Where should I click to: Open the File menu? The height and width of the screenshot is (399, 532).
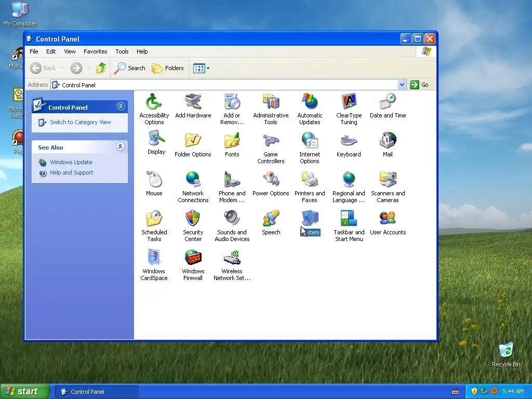point(34,51)
